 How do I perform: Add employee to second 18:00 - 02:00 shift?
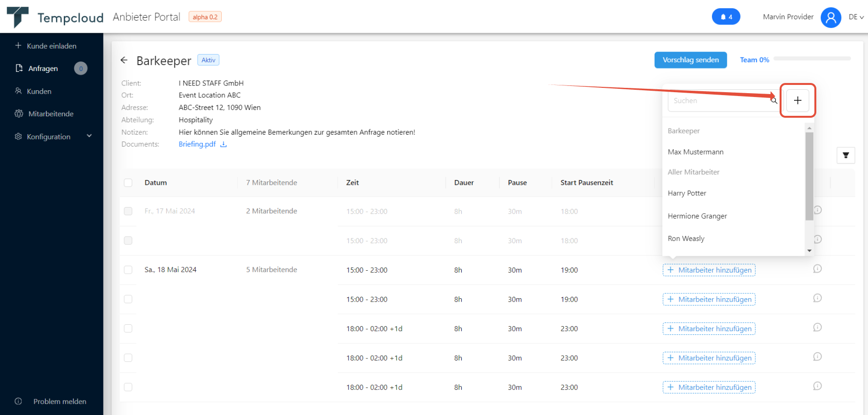point(709,358)
